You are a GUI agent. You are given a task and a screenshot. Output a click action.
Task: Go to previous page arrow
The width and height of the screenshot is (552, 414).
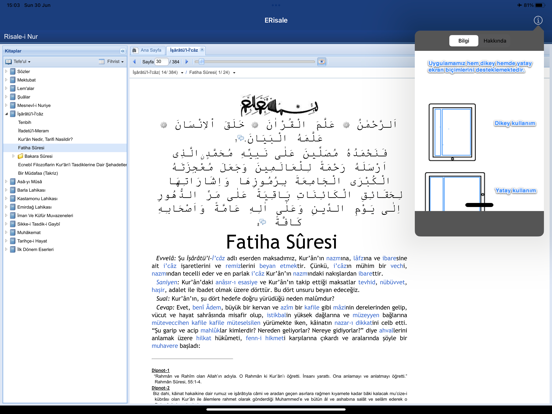134,62
